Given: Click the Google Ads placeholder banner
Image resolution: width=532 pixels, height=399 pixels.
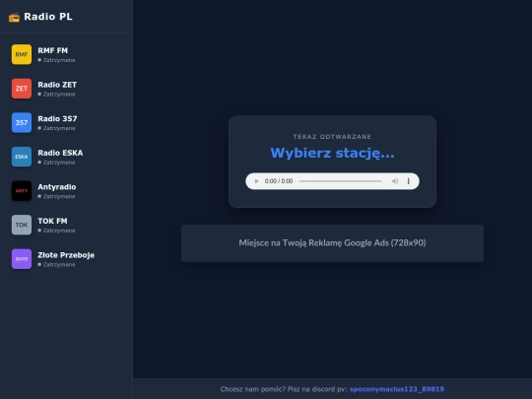Looking at the screenshot, I should click(x=332, y=243).
